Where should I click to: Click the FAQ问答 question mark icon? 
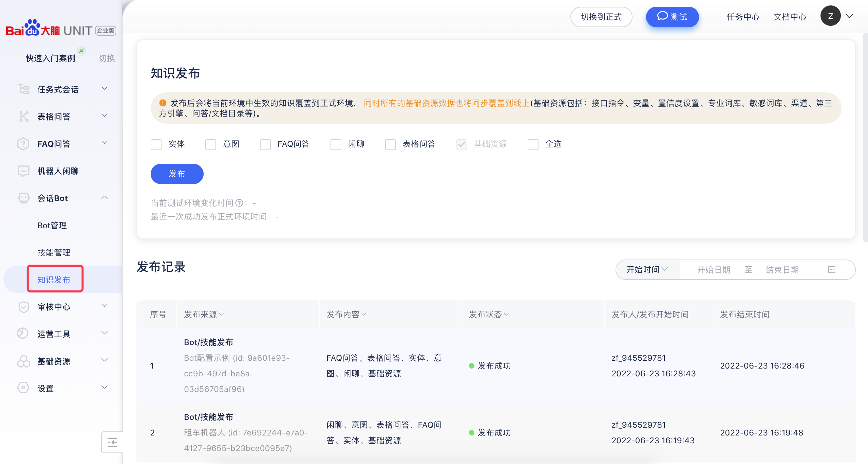click(x=23, y=144)
